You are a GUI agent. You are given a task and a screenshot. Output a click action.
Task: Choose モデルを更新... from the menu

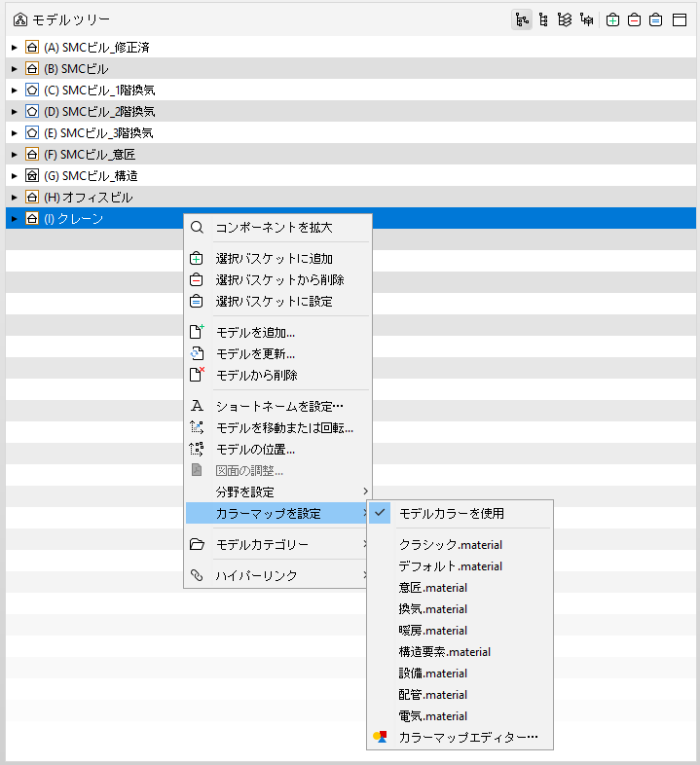277,353
